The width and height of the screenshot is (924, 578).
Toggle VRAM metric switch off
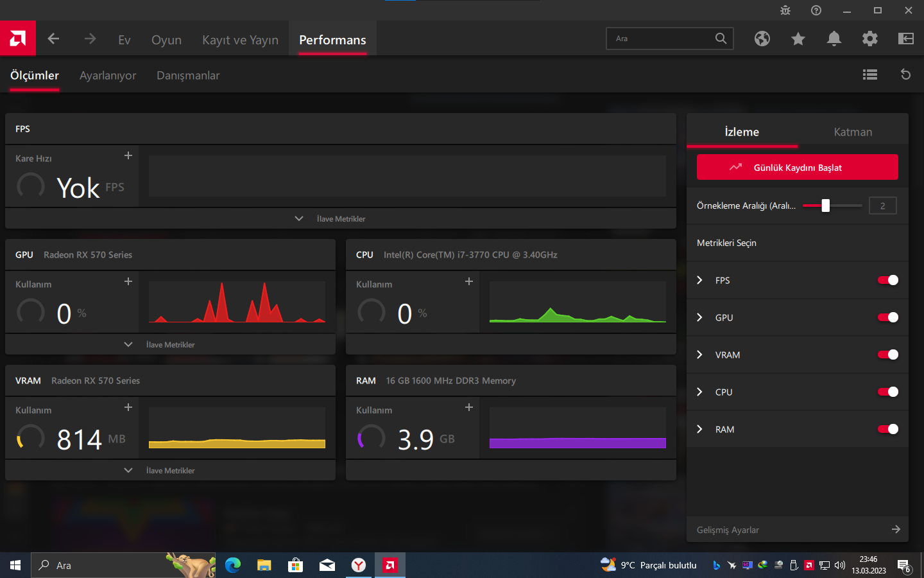[888, 355]
